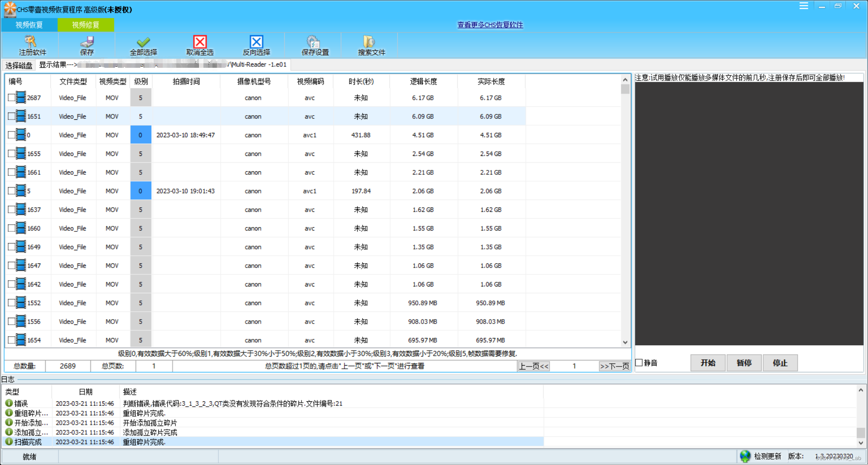Click the 搜索文件 search files icon
The width and height of the screenshot is (868, 465).
point(369,42)
